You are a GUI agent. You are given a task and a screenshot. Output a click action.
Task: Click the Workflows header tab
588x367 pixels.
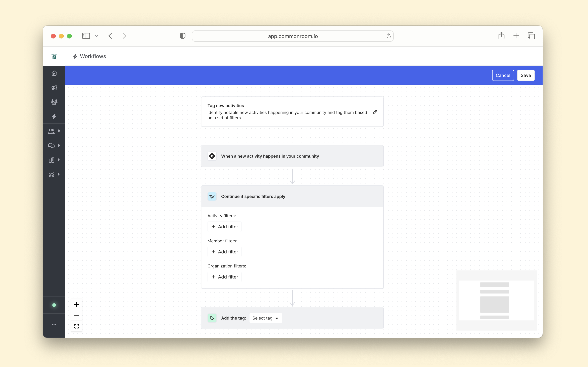pos(89,56)
